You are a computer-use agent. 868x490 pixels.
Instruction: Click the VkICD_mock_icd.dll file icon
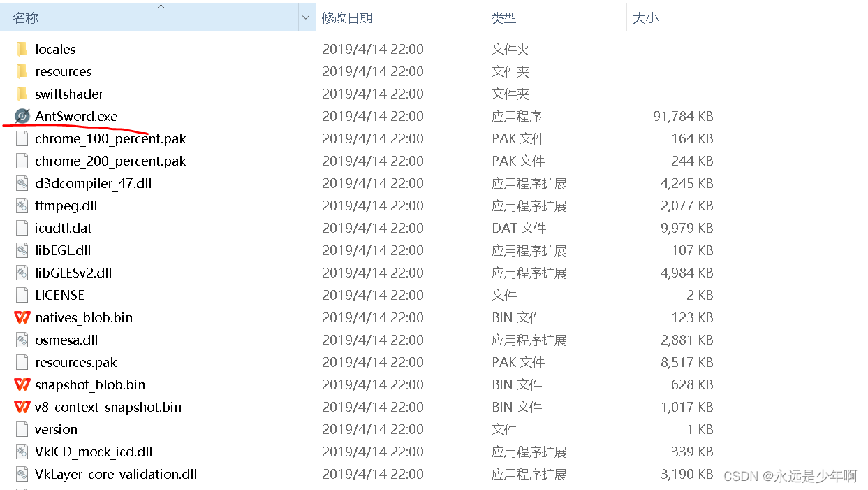point(22,452)
